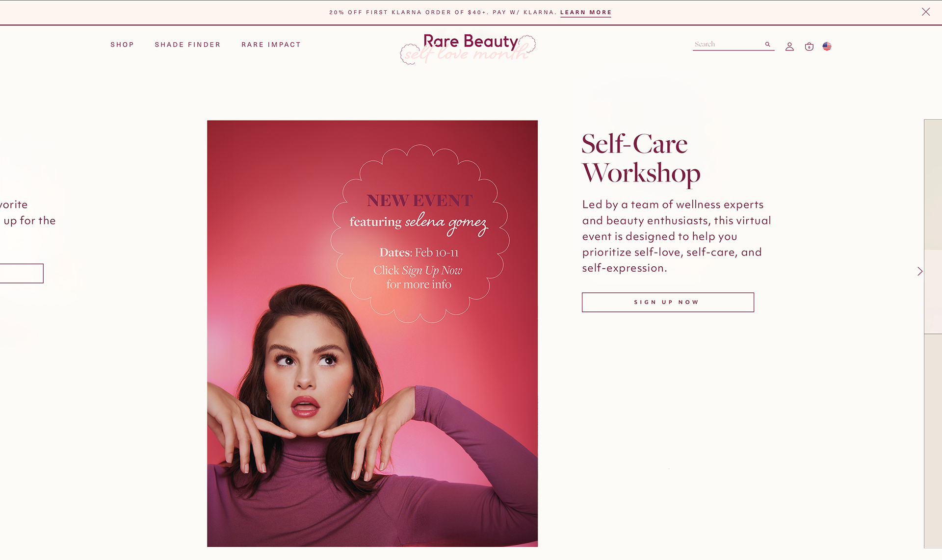Click the SIGN UP NOW button
The height and width of the screenshot is (560, 942).
coord(668,302)
